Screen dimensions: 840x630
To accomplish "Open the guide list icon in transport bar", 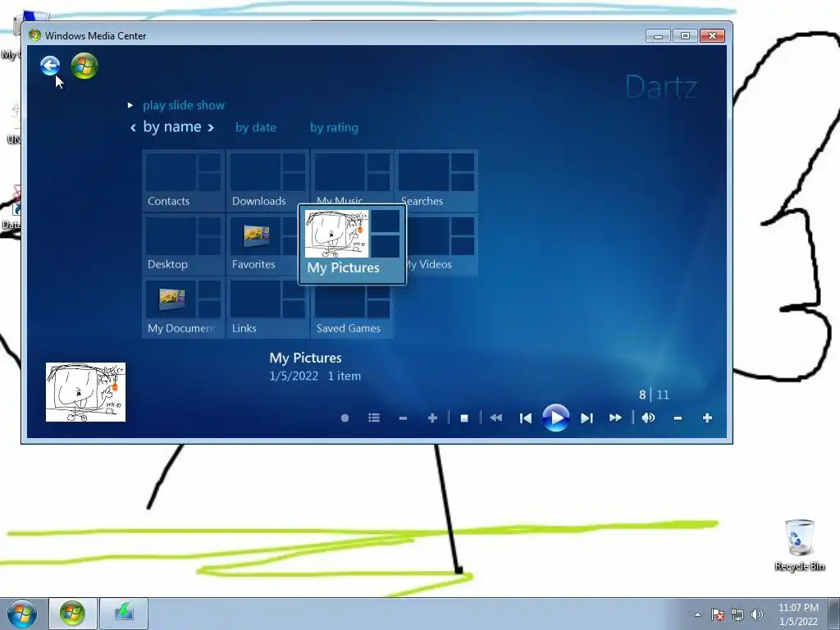I will [374, 418].
